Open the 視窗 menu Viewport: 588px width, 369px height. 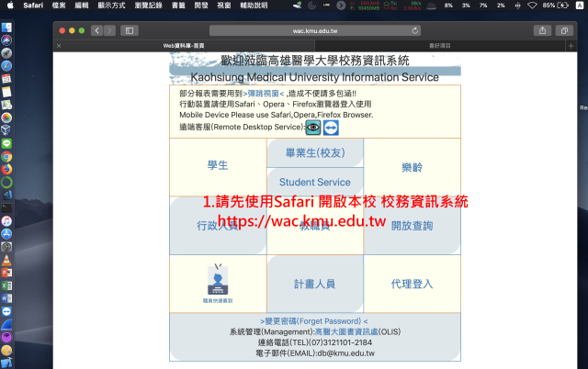(x=224, y=6)
